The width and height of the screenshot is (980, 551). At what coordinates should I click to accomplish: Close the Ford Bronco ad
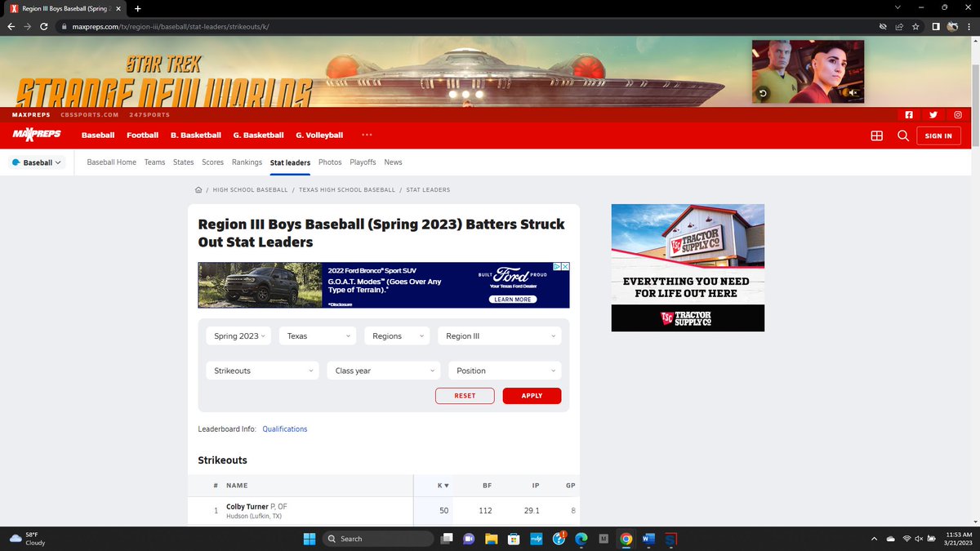point(564,267)
